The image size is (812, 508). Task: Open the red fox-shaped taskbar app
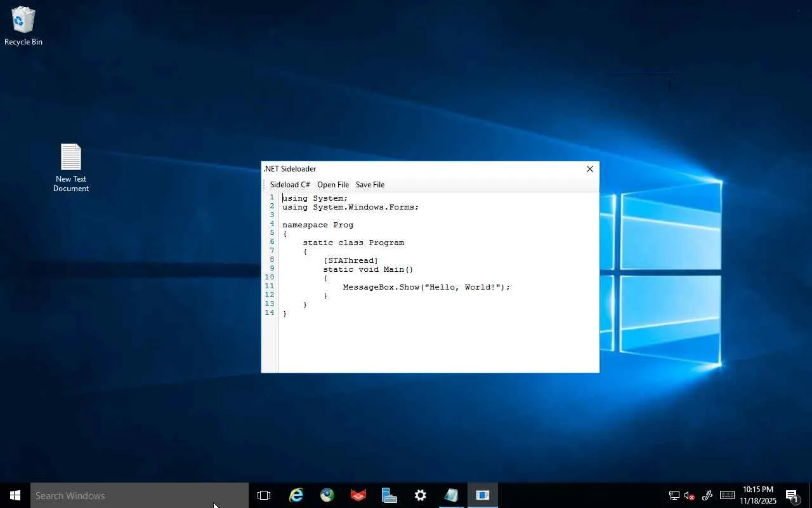(x=358, y=495)
